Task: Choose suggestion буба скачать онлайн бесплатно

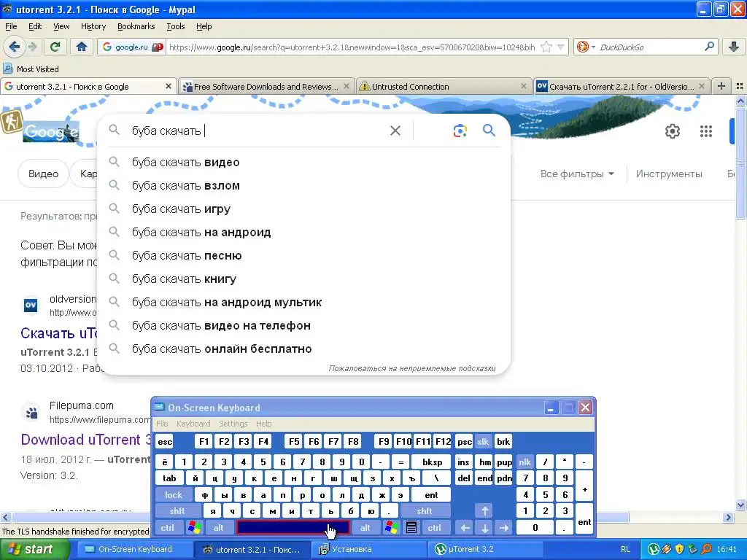Action: click(x=304, y=349)
